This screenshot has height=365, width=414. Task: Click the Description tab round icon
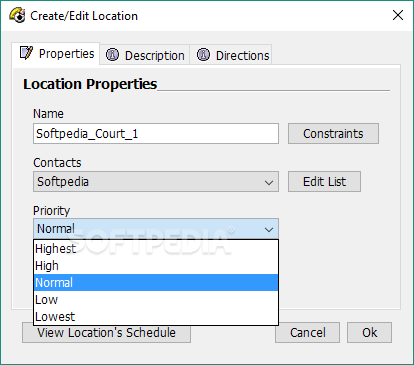(112, 55)
